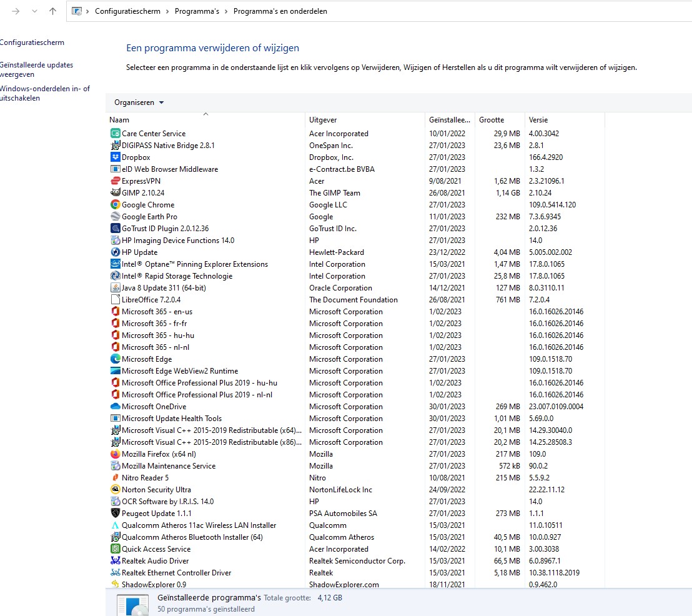Click the up arrow navigation button
692x616 pixels.
[52, 11]
